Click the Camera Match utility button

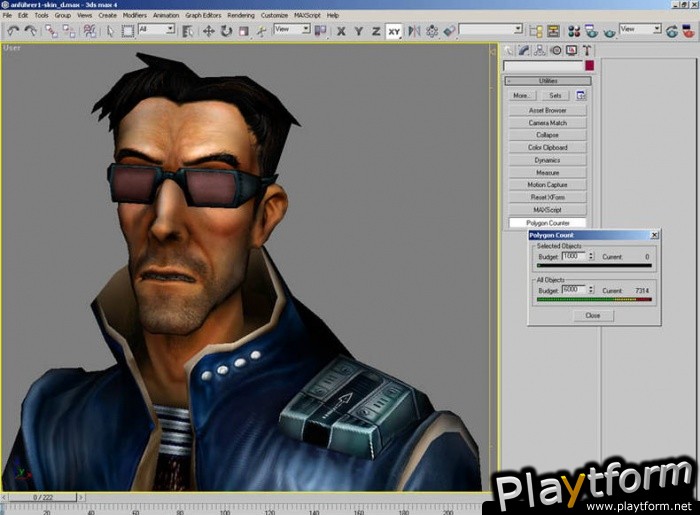[x=547, y=123]
